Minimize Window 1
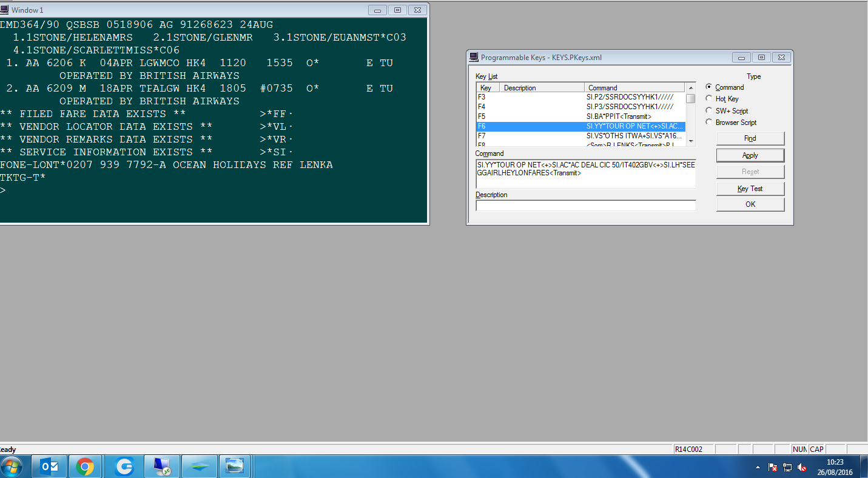868x478 pixels. click(378, 10)
